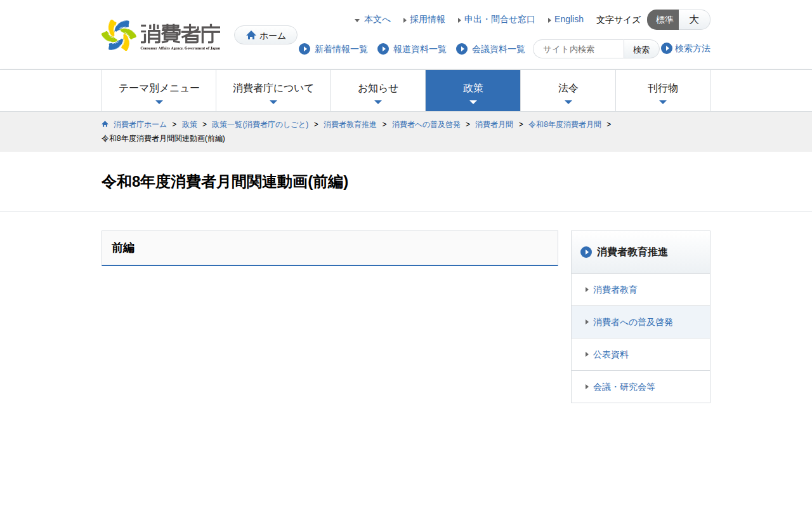Click the breadcrumb home icon before 消費者庁ホーム
Viewport: 812px width, 508px height.
pos(105,124)
